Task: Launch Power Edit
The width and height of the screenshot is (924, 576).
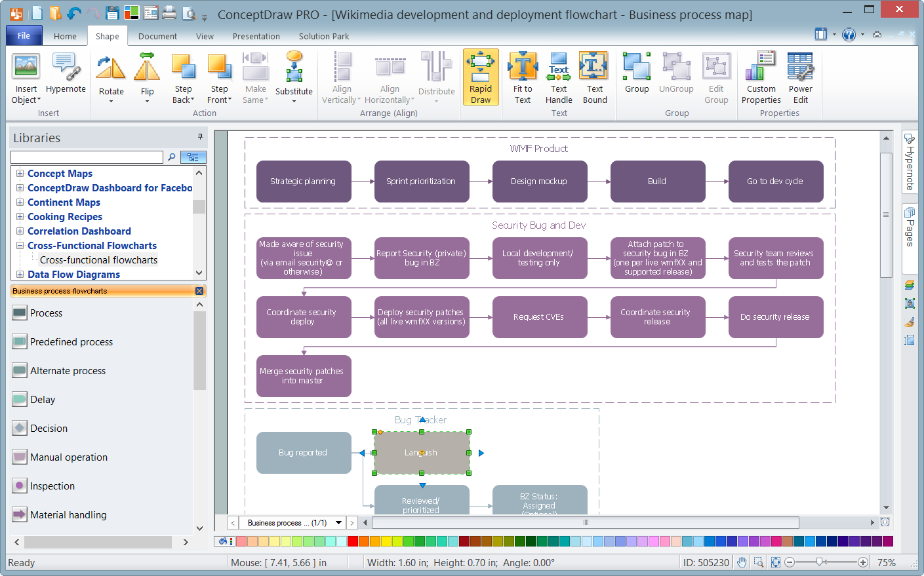Action: 801,77
